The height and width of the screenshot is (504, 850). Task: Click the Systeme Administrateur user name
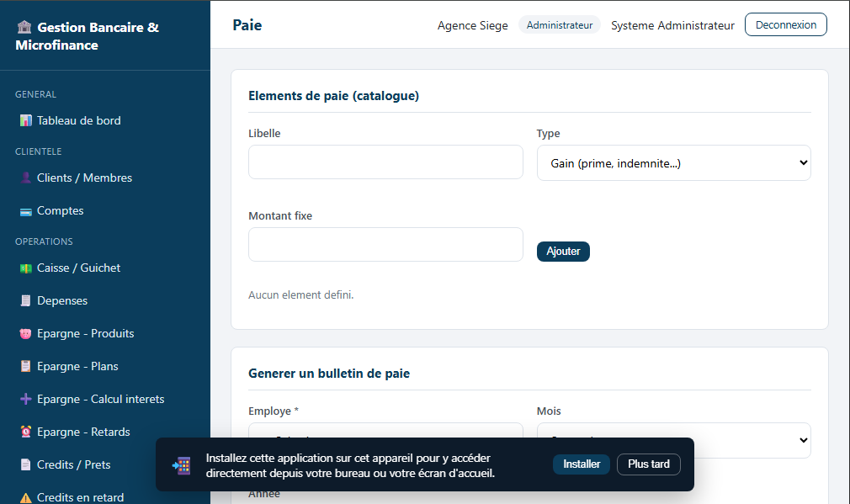click(x=672, y=25)
